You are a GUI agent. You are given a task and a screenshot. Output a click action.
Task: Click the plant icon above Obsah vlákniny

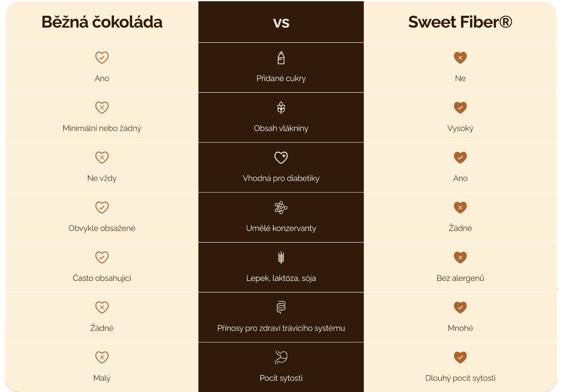(281, 108)
